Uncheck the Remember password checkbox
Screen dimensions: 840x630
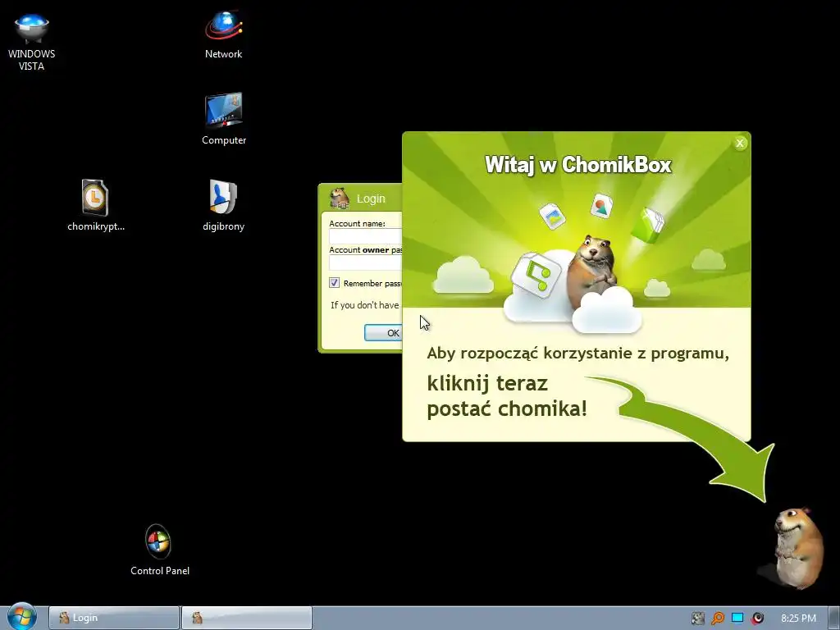[x=335, y=283]
